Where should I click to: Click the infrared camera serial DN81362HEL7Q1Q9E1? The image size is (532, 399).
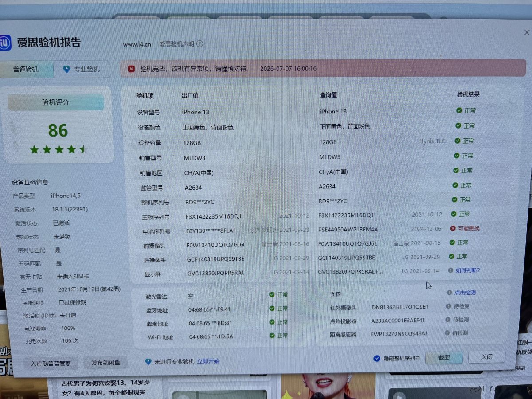tap(400, 307)
